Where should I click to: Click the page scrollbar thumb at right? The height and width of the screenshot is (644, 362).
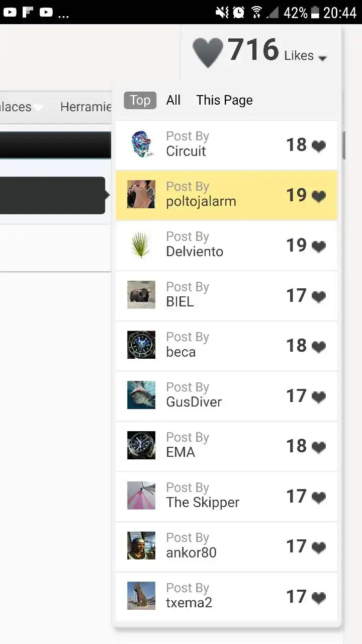coord(344,145)
